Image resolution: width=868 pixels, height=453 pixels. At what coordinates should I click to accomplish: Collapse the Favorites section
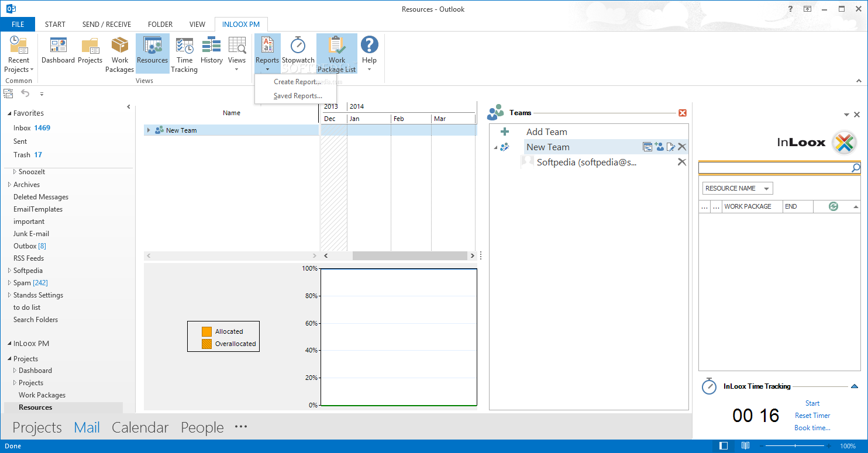click(x=9, y=113)
